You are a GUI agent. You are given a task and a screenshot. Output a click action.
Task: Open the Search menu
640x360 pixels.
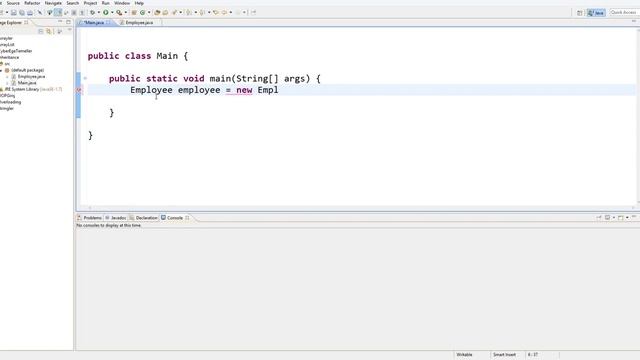pyautogui.click(x=73, y=3)
